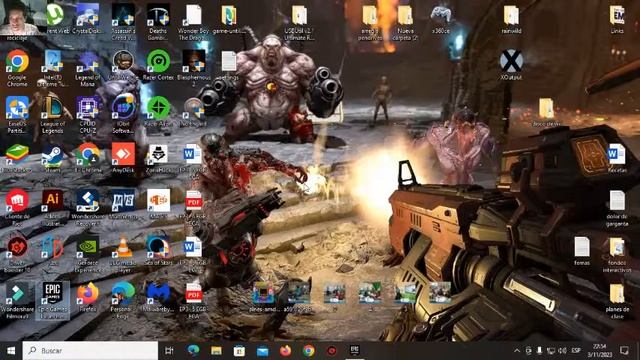Click the Windows Start button
Image resolution: width=640 pixels, height=360 pixels.
(x=11, y=351)
